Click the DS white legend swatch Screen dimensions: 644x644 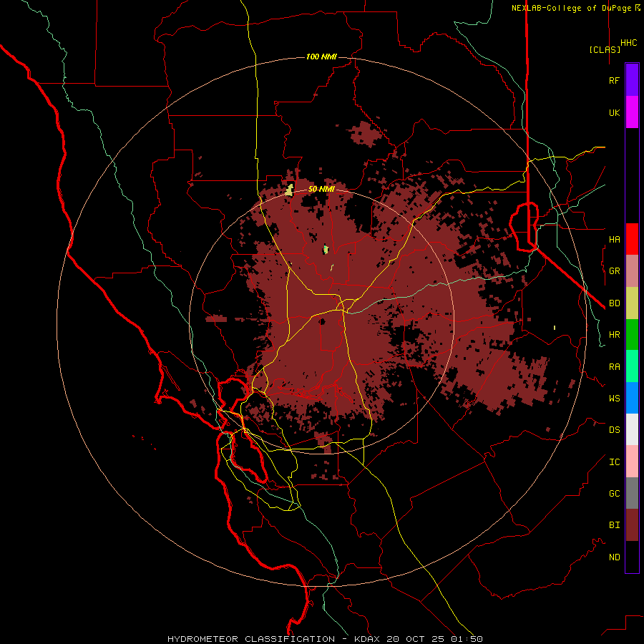pyautogui.click(x=632, y=429)
